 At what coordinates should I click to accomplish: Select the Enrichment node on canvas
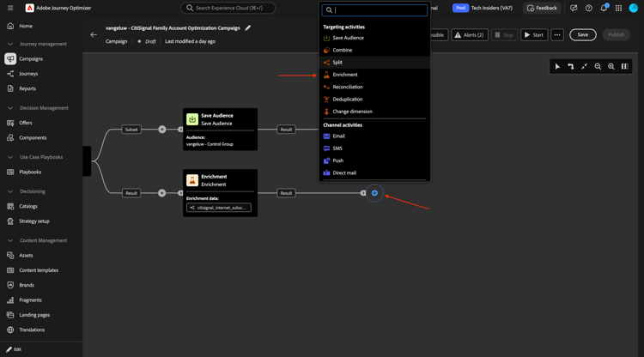pyautogui.click(x=220, y=193)
